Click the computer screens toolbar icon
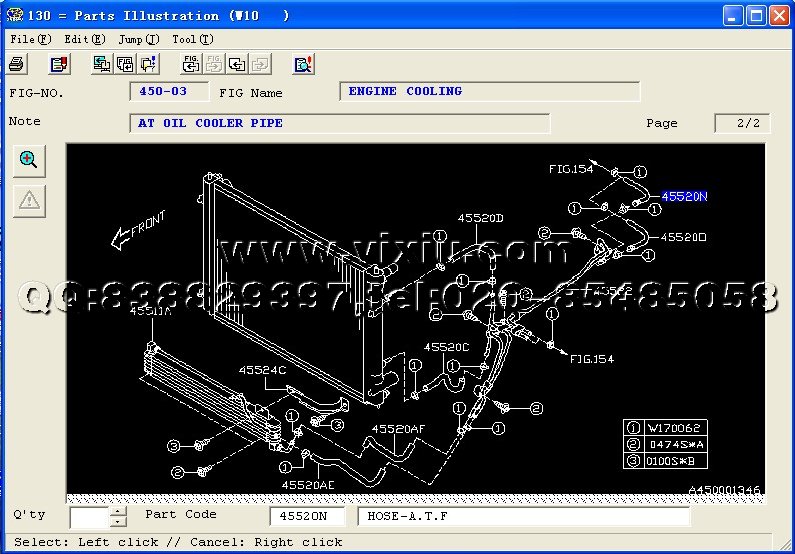This screenshot has width=795, height=554. pos(102,65)
